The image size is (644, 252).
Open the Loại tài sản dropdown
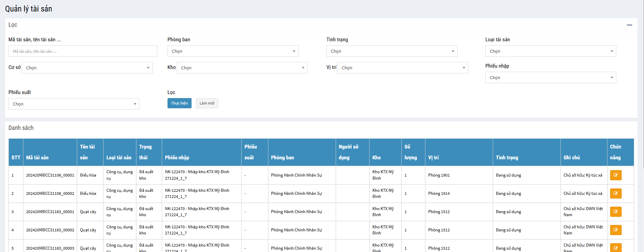point(550,51)
